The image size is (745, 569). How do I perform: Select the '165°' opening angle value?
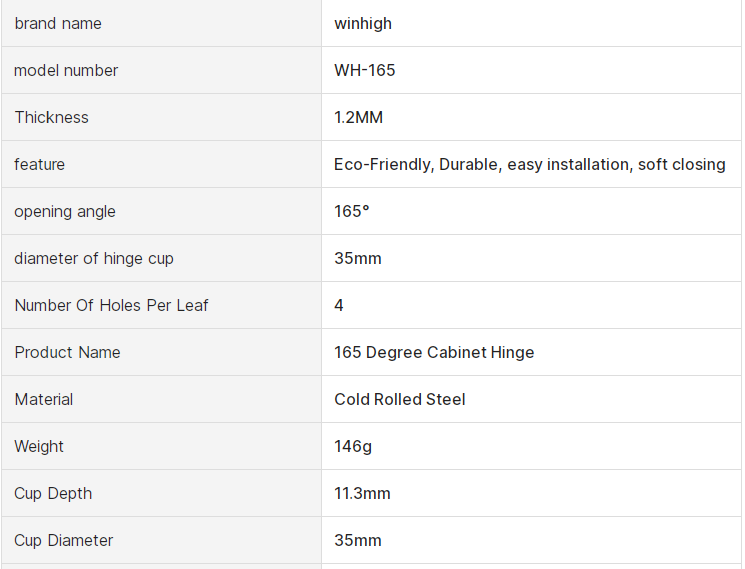pos(352,211)
